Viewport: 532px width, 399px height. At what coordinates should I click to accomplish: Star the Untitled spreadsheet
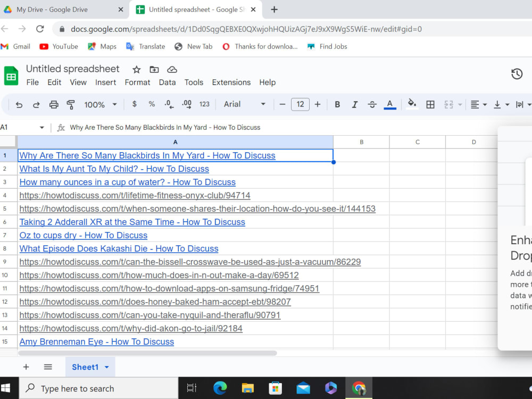pyautogui.click(x=136, y=70)
